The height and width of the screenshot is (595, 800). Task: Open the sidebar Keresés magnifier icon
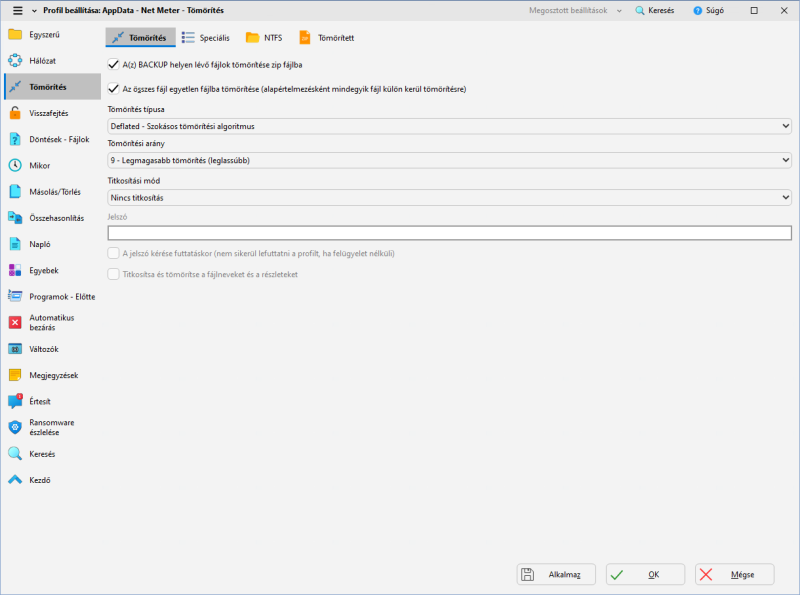click(15, 454)
